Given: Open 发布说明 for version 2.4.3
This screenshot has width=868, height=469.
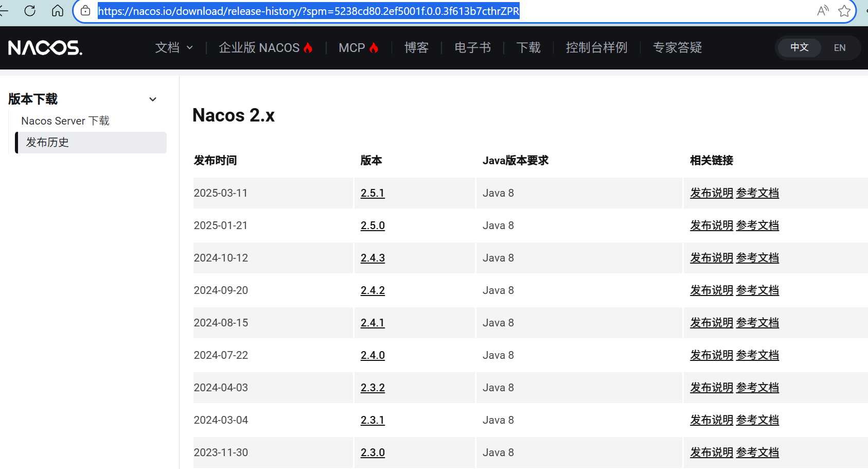Looking at the screenshot, I should (711, 258).
